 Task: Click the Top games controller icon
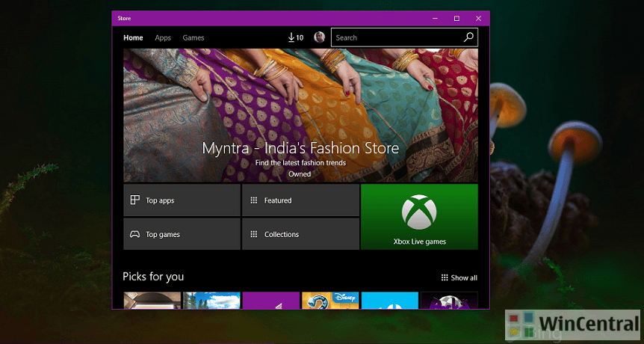click(134, 234)
